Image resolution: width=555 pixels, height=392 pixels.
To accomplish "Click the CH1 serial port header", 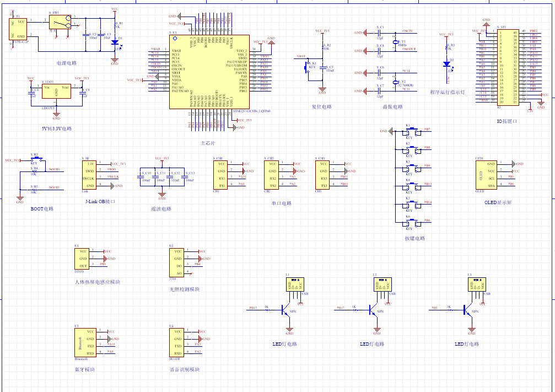I will click(x=220, y=174).
